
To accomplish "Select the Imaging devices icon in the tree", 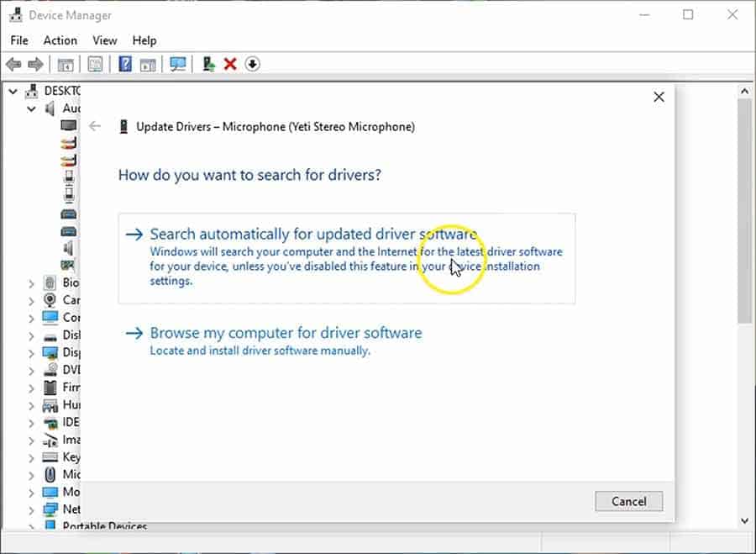I will (50, 440).
